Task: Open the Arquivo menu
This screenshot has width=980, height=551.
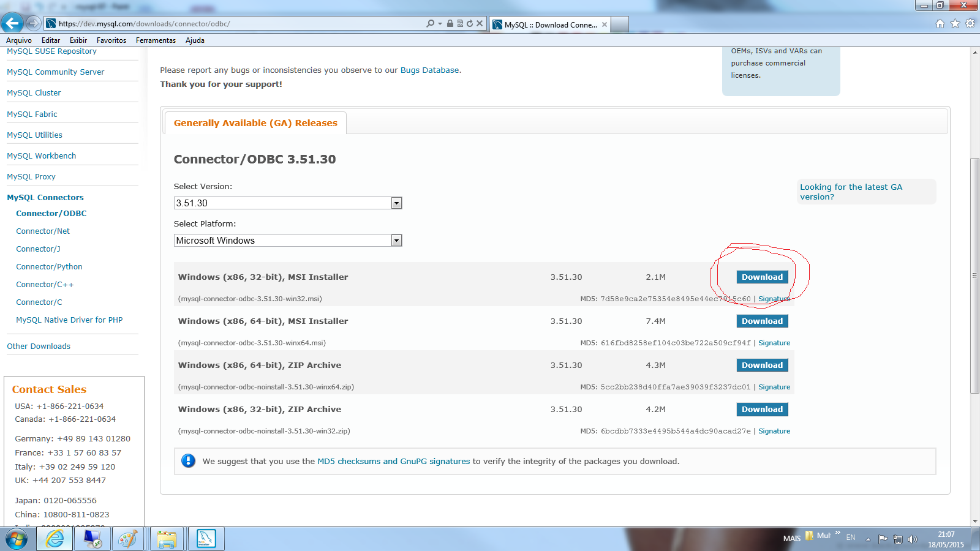Action: click(19, 40)
